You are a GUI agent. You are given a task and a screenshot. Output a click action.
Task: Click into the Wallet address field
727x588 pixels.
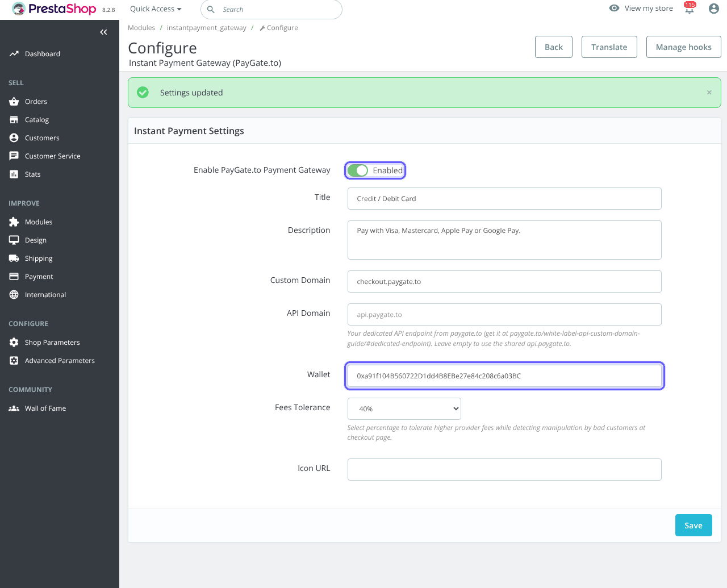pos(504,376)
